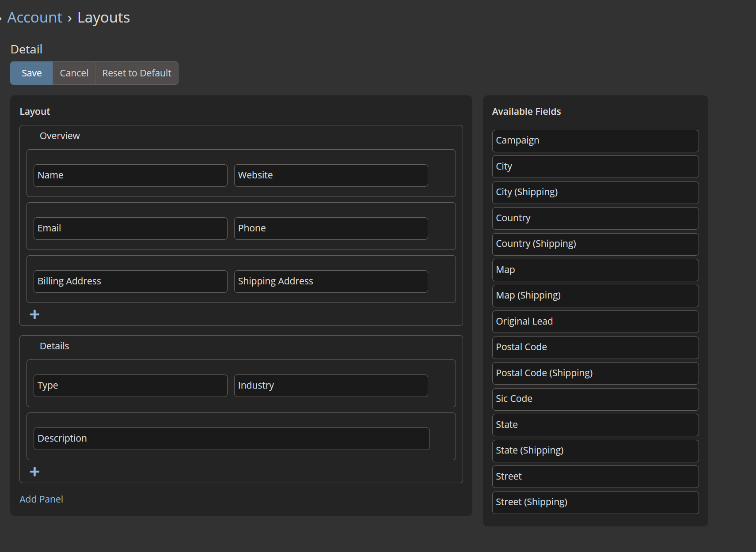
Task: Select Postal Code (Shipping) available field
Action: pos(595,373)
